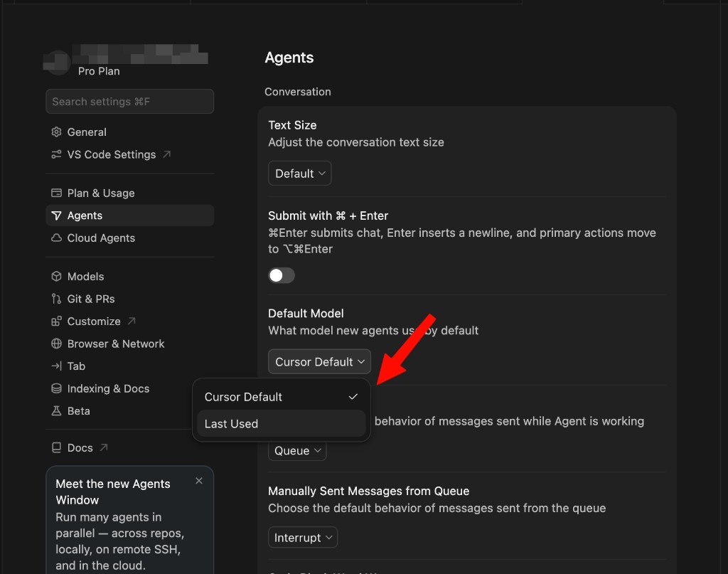
Task: Open the Git & PRs section
Action: [130, 299]
